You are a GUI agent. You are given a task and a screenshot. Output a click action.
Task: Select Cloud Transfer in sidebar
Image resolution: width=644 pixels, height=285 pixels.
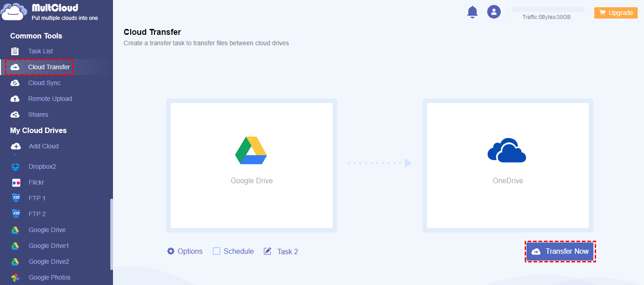[49, 67]
